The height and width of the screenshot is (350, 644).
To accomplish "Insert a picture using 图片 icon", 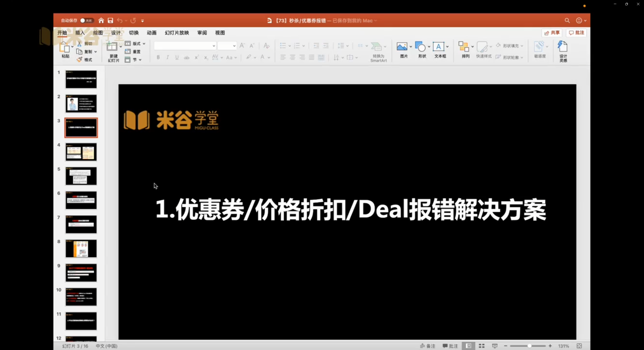I will [x=402, y=47].
